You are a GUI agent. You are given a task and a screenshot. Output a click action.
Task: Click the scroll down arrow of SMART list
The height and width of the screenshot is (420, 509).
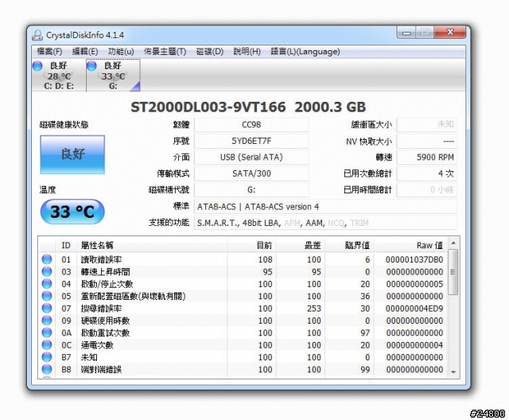(453, 372)
